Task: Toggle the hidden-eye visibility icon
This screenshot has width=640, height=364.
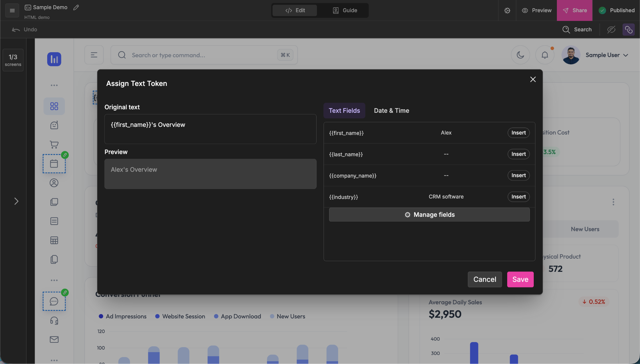Action: pyautogui.click(x=611, y=29)
